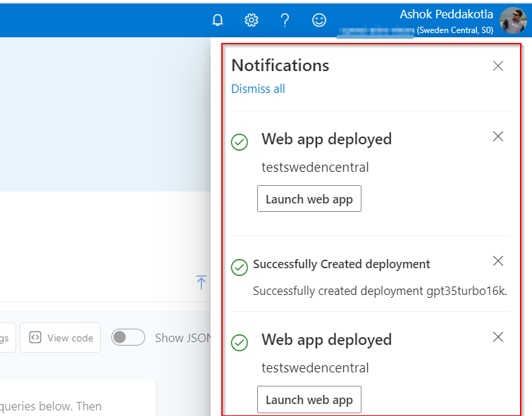Open the notifications bell icon
This screenshot has height=416, width=532.
pyautogui.click(x=218, y=20)
